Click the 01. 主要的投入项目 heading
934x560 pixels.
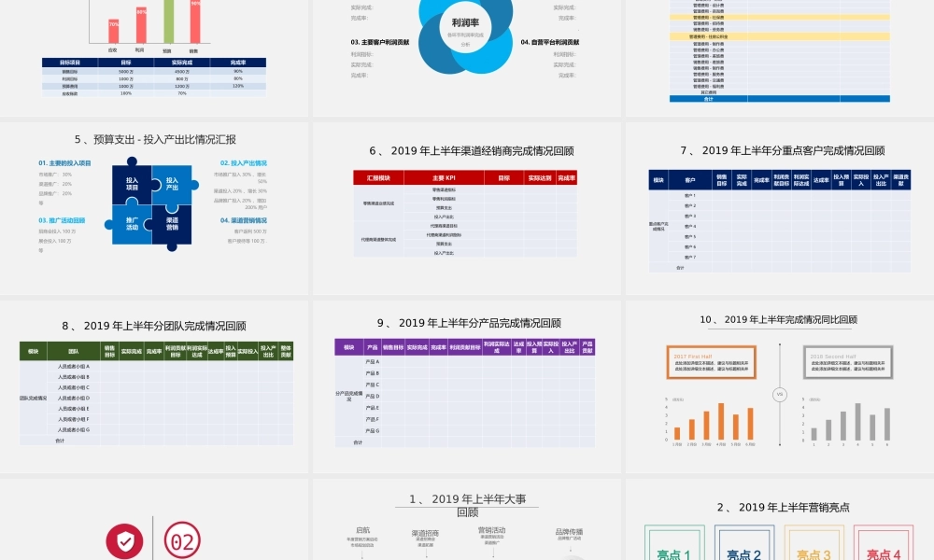click(x=64, y=162)
